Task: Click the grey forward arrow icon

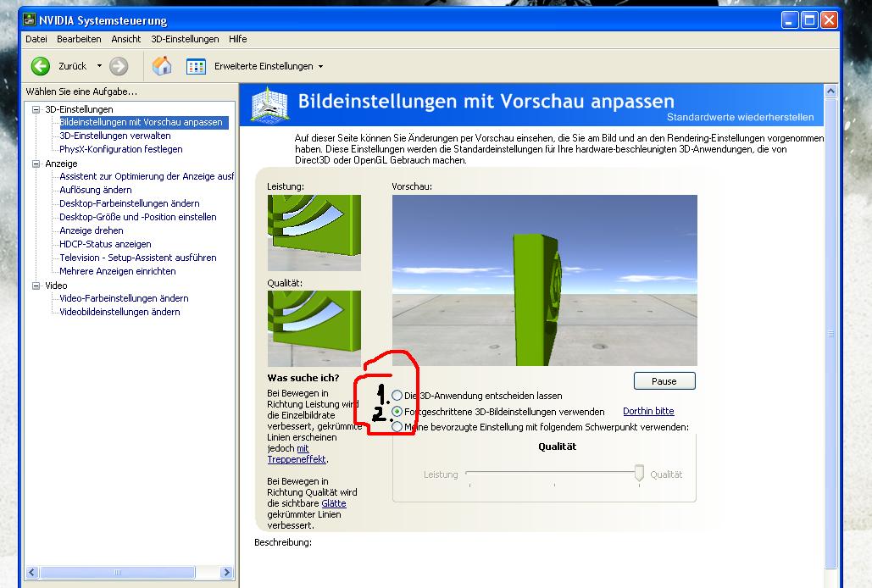Action: (x=119, y=66)
